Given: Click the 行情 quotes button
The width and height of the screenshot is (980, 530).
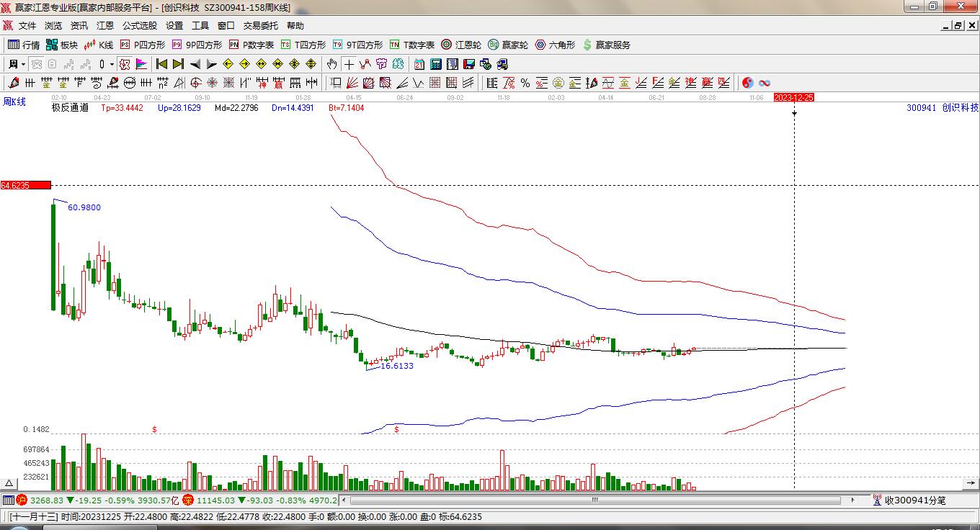Looking at the screenshot, I should (x=24, y=45).
